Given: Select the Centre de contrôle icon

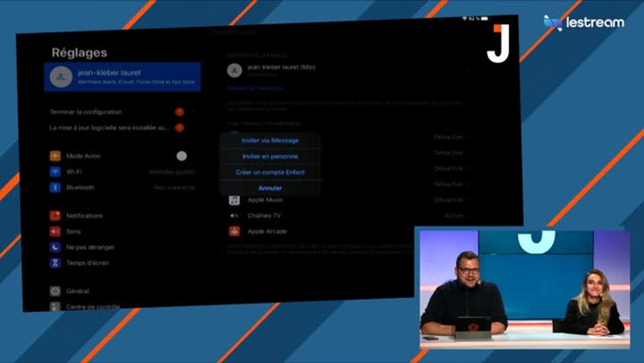Looking at the screenshot, I should [55, 306].
